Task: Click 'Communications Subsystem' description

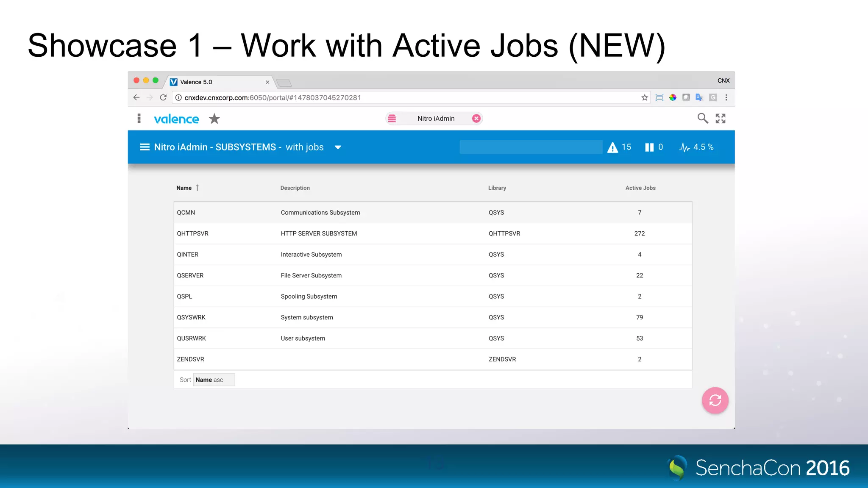Action: click(320, 213)
